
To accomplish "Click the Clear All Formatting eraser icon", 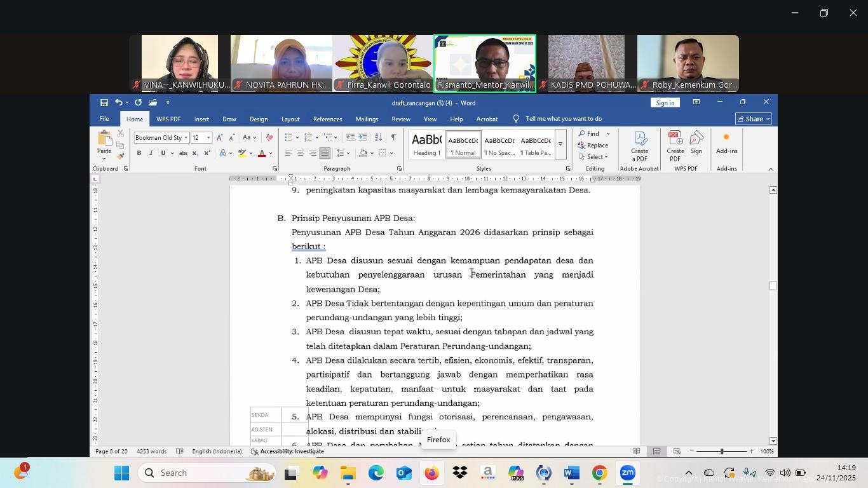I will tap(269, 137).
